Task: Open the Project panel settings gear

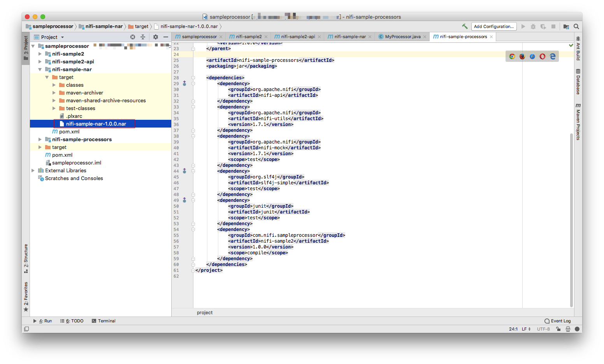Action: tap(156, 37)
